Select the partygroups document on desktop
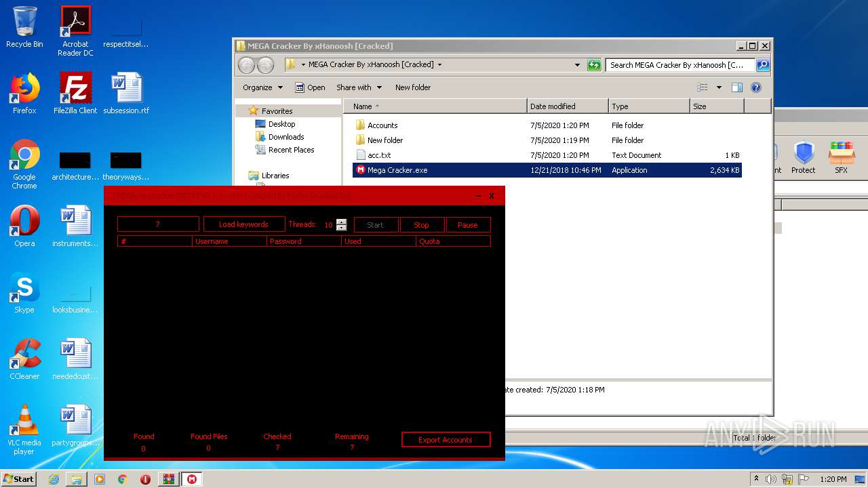Image resolution: width=868 pixels, height=488 pixels. (75, 426)
